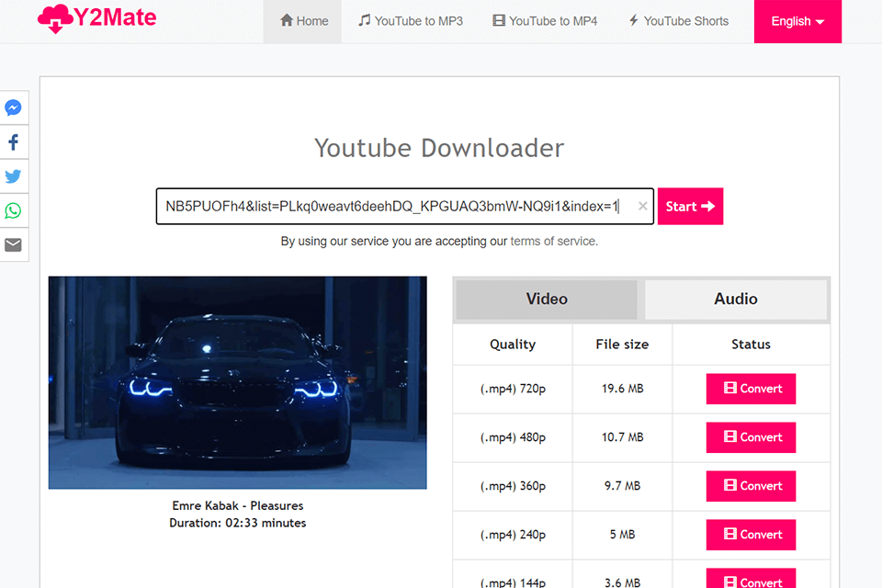Clear the URL field with X
The width and height of the screenshot is (882, 588).
(x=642, y=206)
